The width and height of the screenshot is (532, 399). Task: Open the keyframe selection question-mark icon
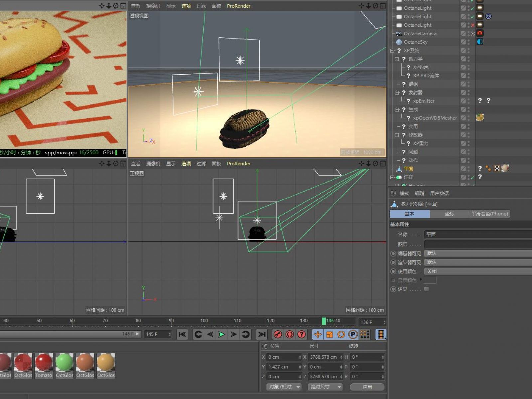click(302, 334)
